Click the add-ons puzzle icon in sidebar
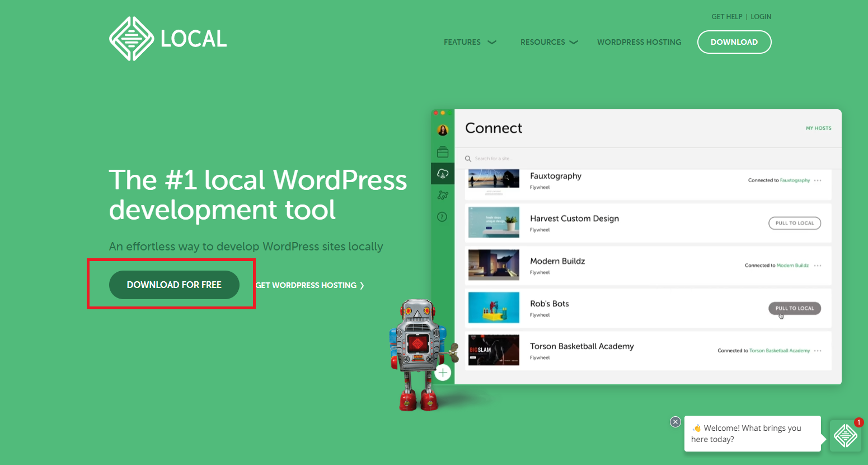Viewport: 868px width, 465px height. pos(443,195)
